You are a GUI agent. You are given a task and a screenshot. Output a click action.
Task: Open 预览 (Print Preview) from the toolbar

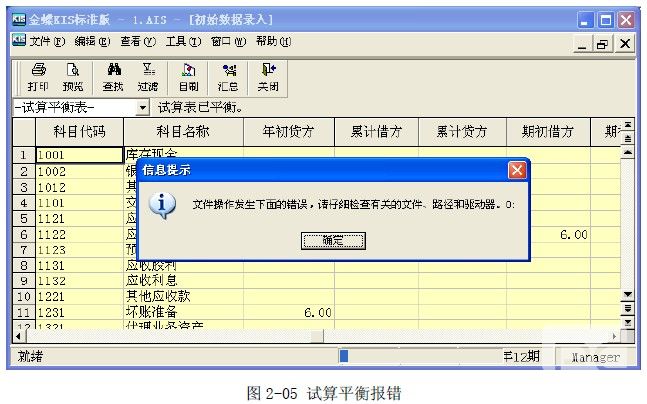click(72, 76)
